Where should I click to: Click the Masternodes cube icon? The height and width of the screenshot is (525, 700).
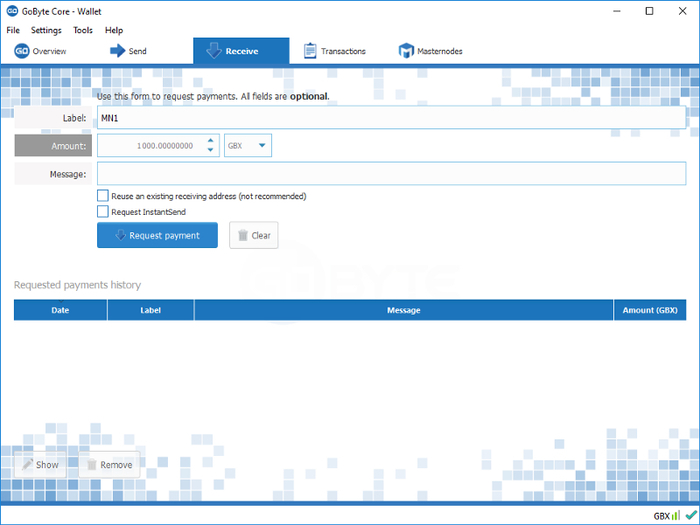pyautogui.click(x=406, y=51)
